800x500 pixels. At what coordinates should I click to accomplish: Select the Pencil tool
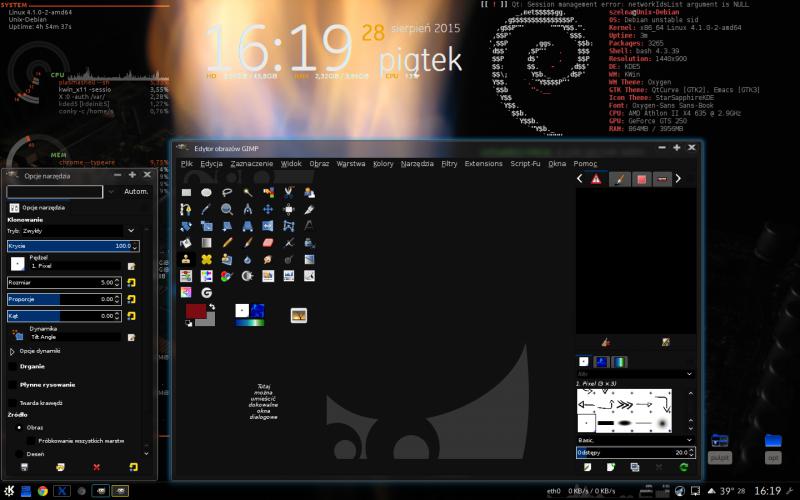click(x=227, y=242)
